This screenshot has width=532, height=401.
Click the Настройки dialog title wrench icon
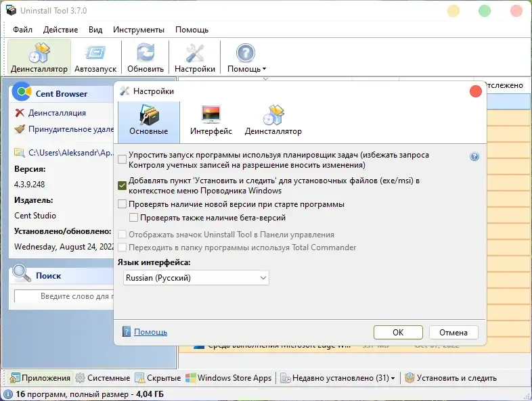tap(125, 91)
